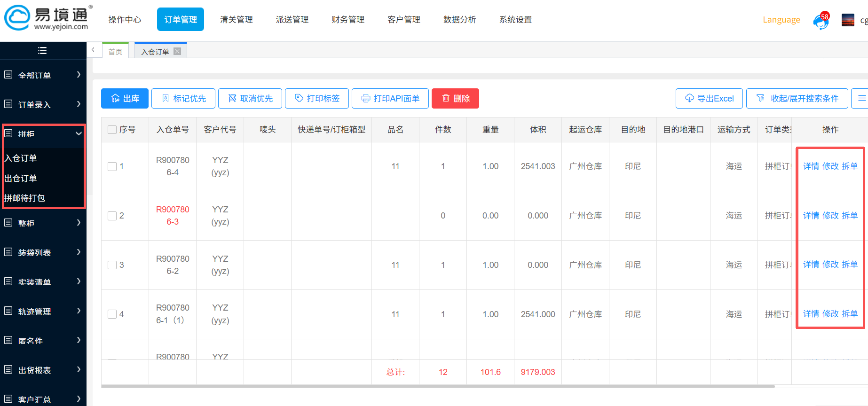This screenshot has height=406, width=868.
Task: Click 修改 for order R9007806-3
Action: pos(830,215)
